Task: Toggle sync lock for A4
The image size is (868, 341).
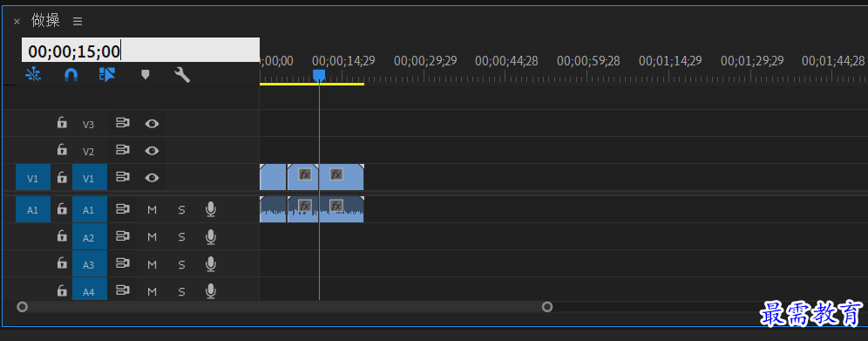Action: pos(122,290)
